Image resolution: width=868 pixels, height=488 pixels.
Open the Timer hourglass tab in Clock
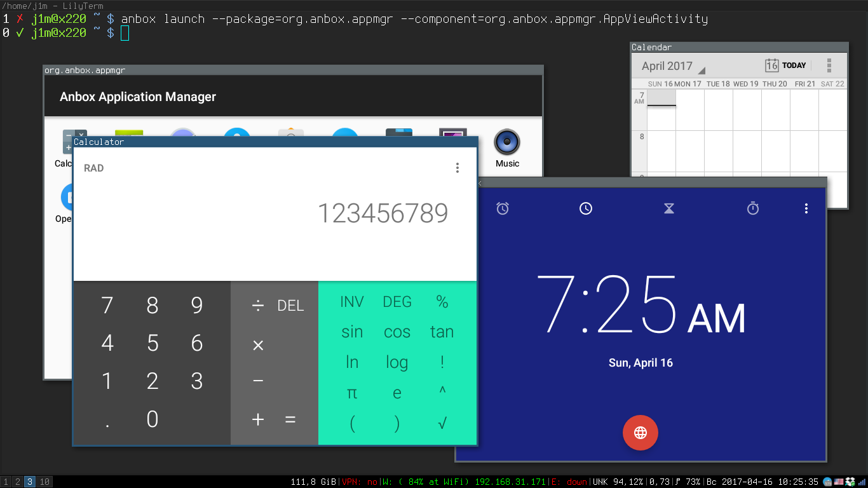point(669,208)
